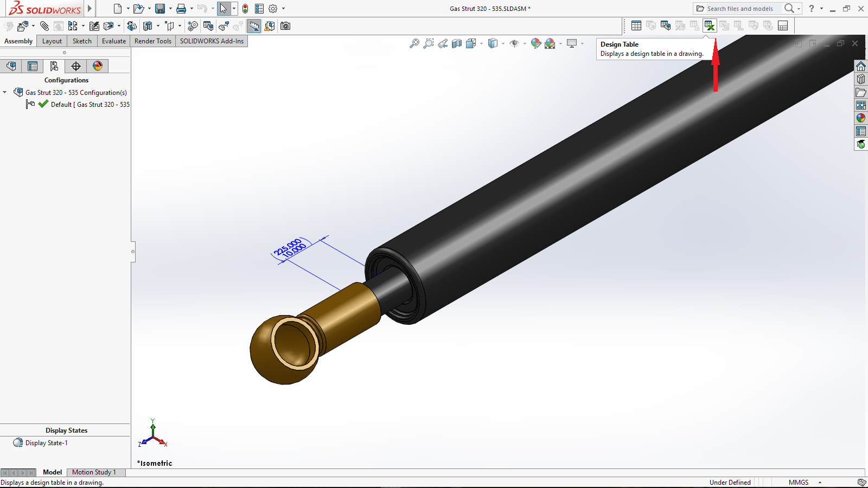Click the Search files and models field

740,9
